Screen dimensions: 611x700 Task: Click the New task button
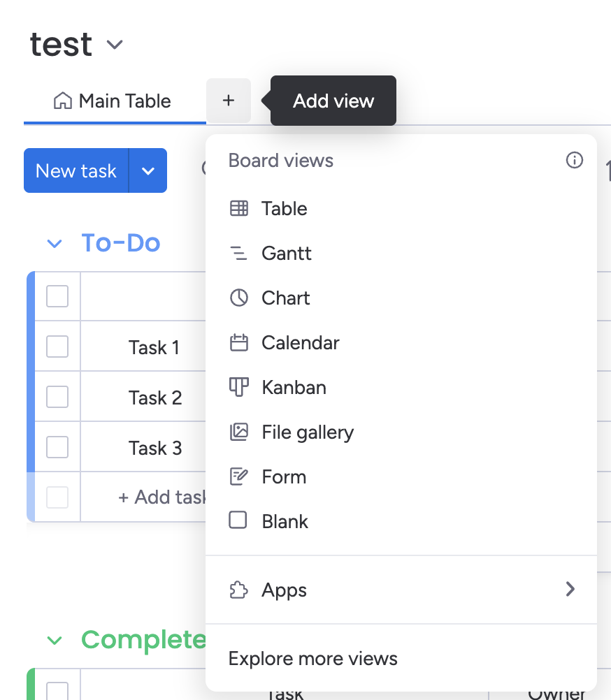point(76,170)
